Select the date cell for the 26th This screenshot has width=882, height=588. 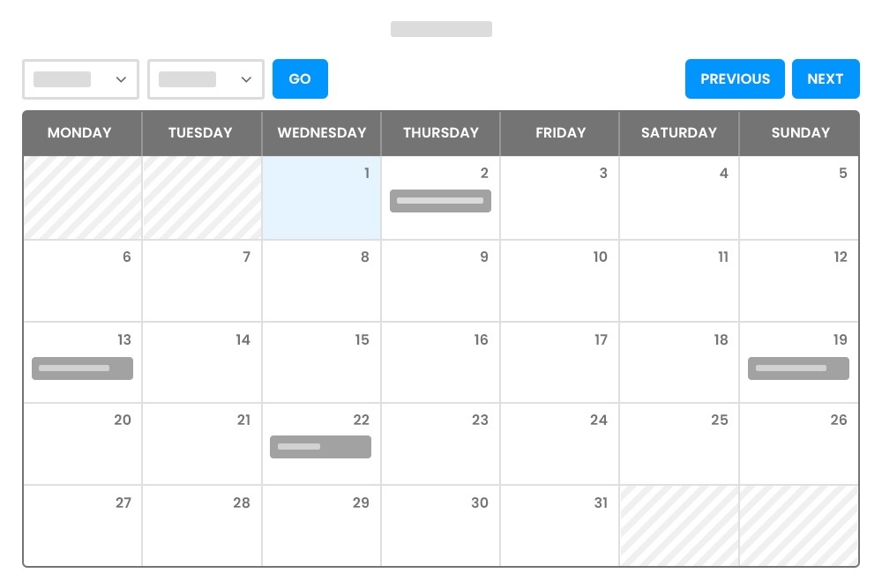pos(799,443)
